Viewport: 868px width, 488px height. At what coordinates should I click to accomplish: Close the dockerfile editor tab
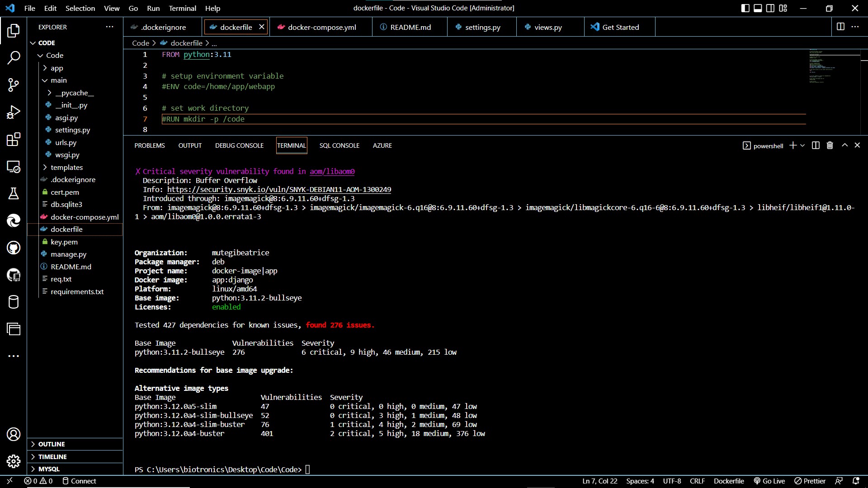[x=261, y=27]
